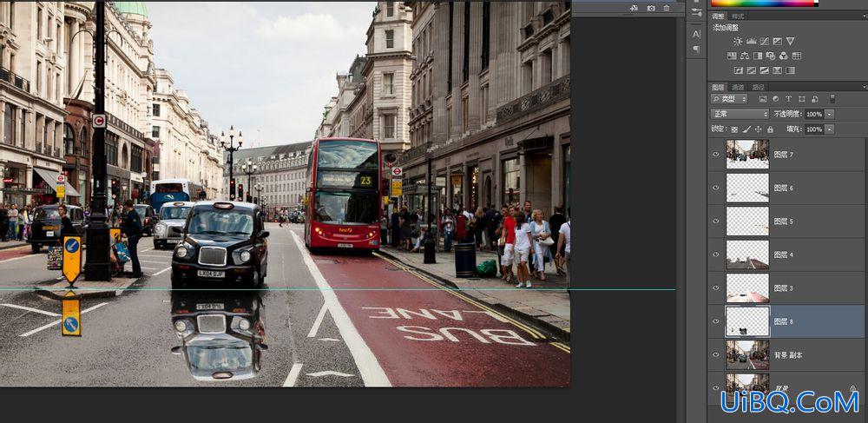This screenshot has width=868, height=423.
Task: Lock layer position (move icon)
Action: pos(759,129)
